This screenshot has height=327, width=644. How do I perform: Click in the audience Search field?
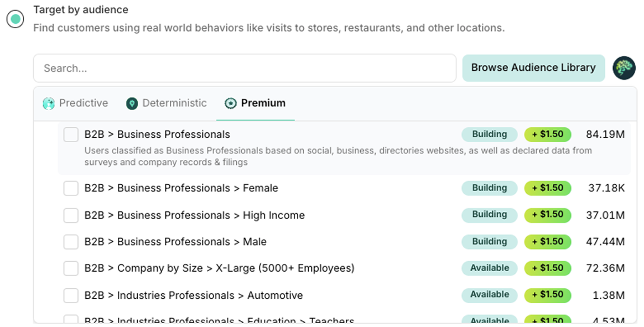point(245,68)
